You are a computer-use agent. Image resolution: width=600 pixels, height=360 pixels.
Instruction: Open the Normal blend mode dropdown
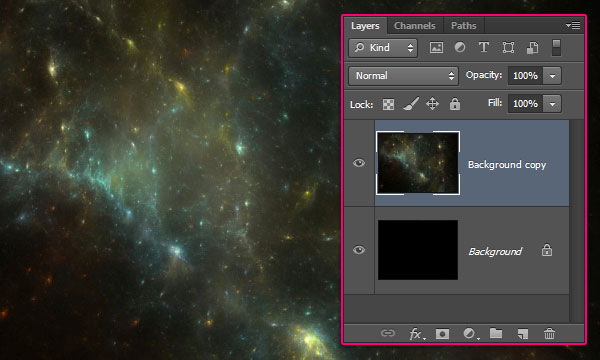(x=403, y=76)
